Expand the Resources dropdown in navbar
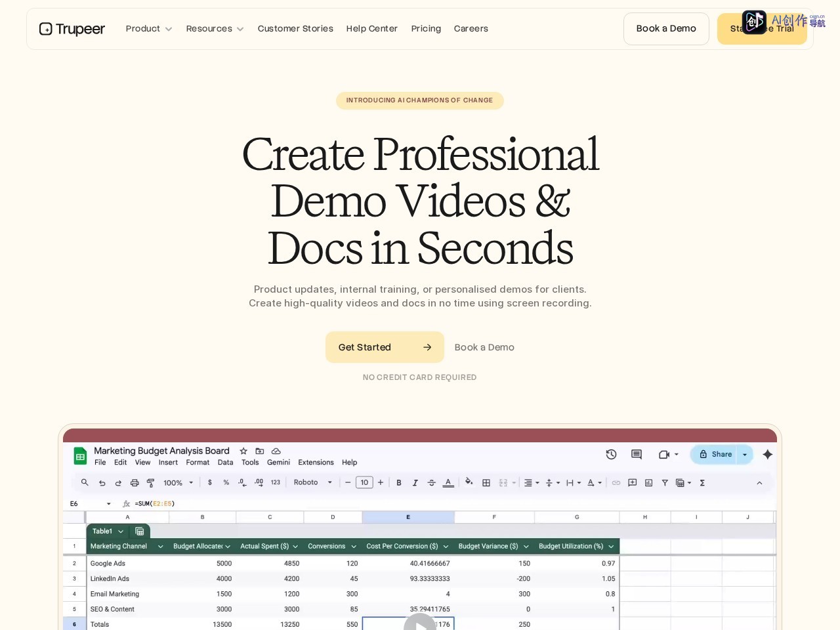 [x=215, y=29]
